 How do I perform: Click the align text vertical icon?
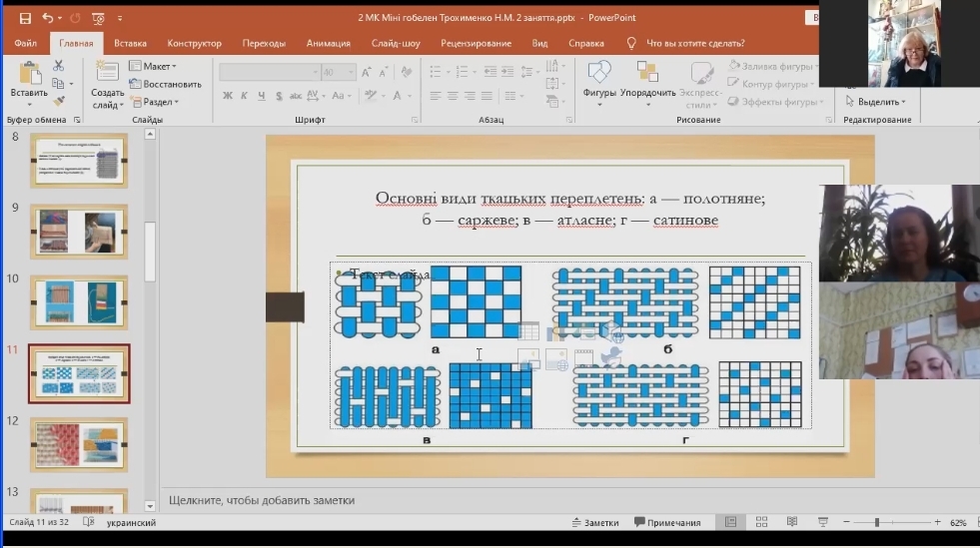551,83
